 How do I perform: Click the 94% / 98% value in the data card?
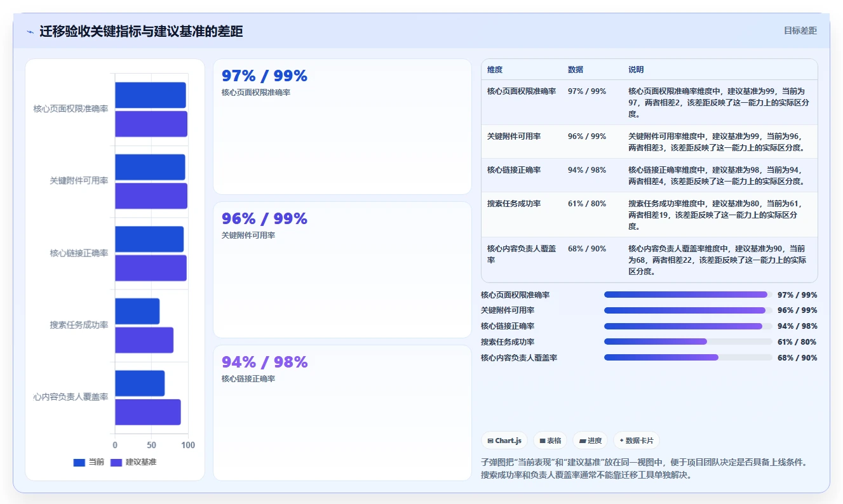click(264, 362)
